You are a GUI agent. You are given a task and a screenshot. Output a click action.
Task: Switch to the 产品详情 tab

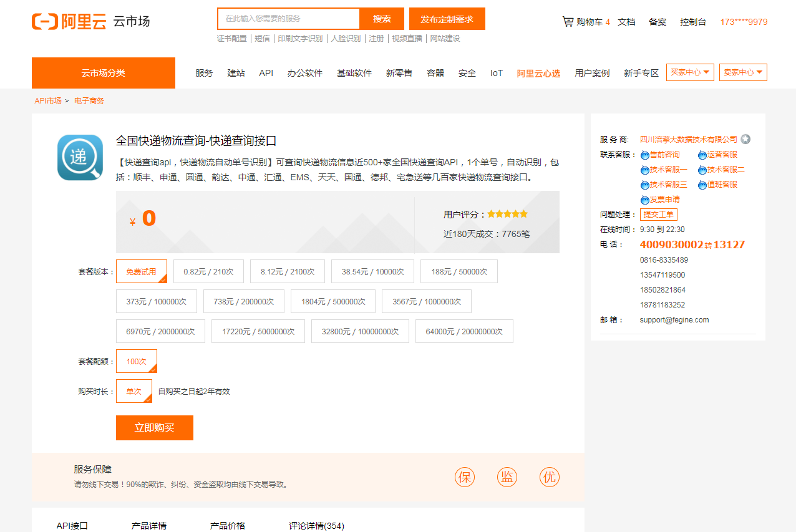[149, 526]
